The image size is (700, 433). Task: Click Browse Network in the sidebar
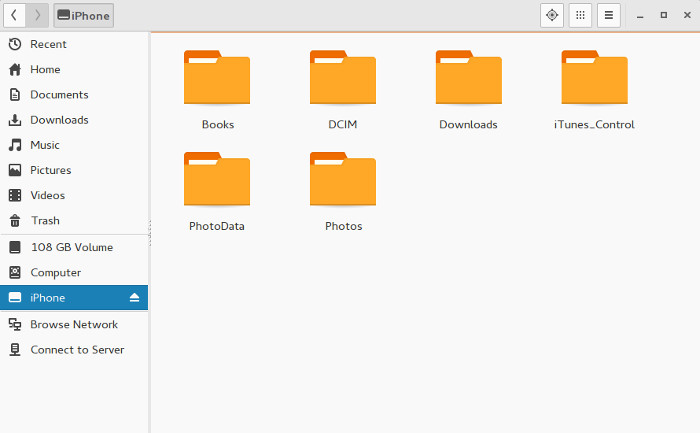click(73, 324)
